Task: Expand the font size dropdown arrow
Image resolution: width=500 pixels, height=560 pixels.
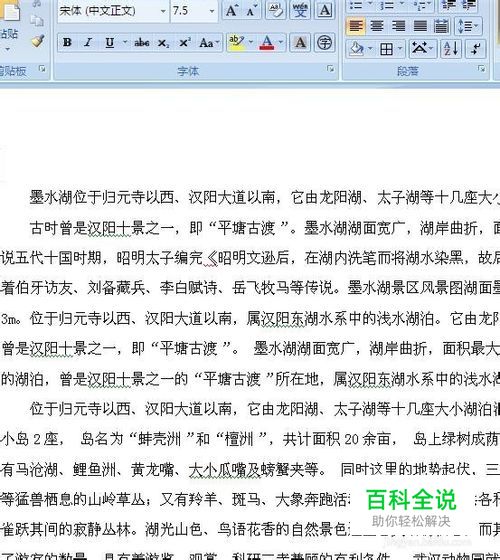Action: 212,11
